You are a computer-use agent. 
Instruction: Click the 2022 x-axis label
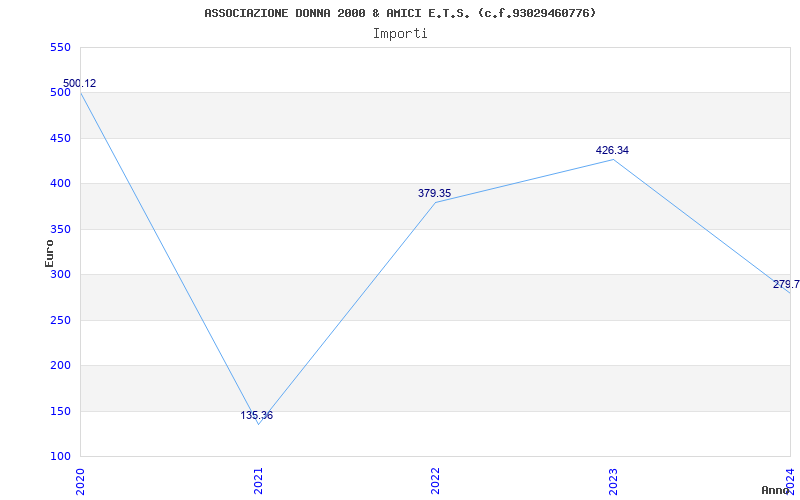tap(435, 481)
